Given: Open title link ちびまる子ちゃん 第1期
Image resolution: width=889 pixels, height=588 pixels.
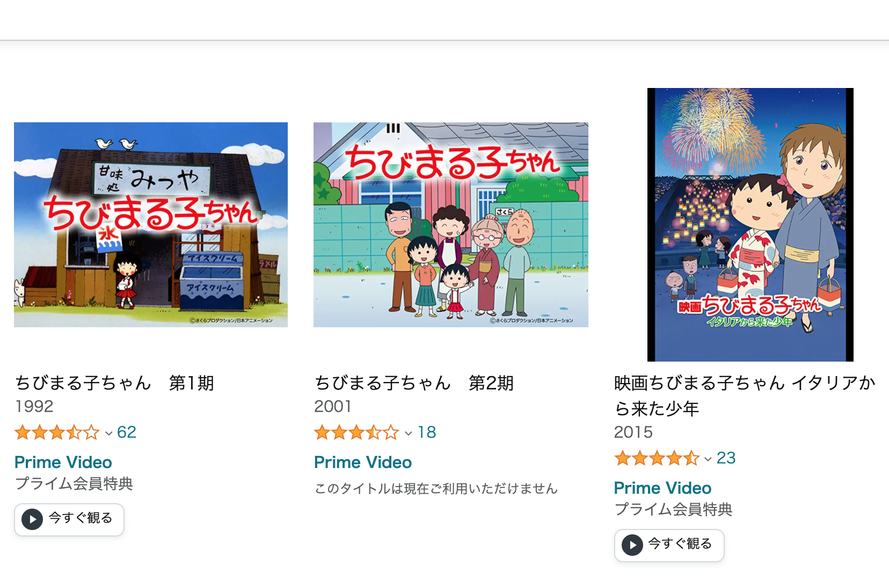Looking at the screenshot, I should (115, 383).
